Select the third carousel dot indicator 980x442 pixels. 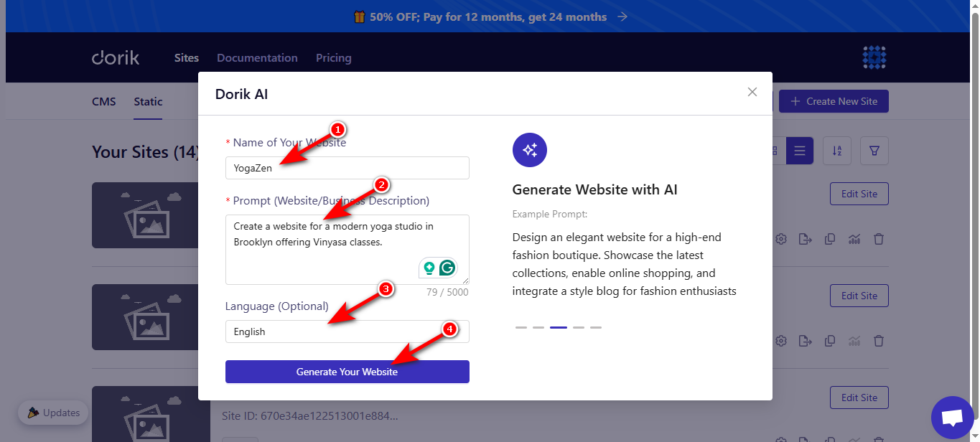558,326
